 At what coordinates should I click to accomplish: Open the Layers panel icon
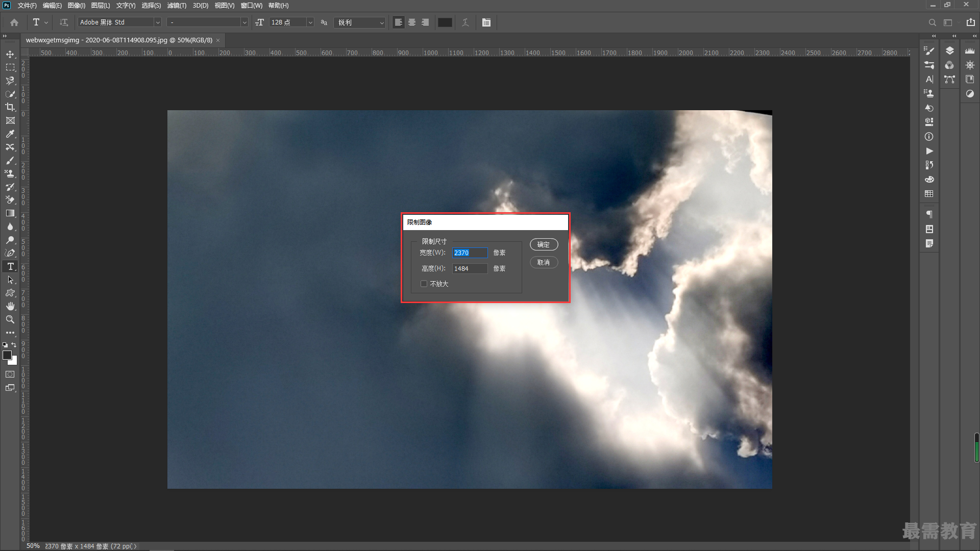[949, 51]
